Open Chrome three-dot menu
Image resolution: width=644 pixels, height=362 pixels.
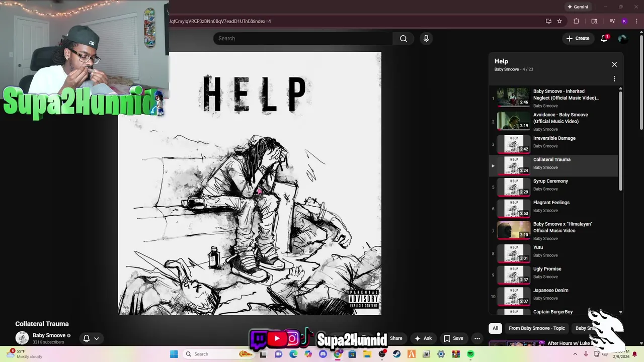637,21
